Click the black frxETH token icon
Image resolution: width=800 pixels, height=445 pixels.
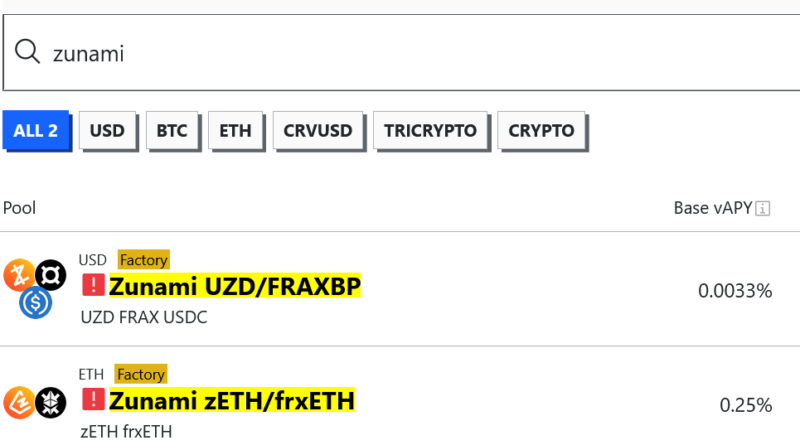coord(48,402)
